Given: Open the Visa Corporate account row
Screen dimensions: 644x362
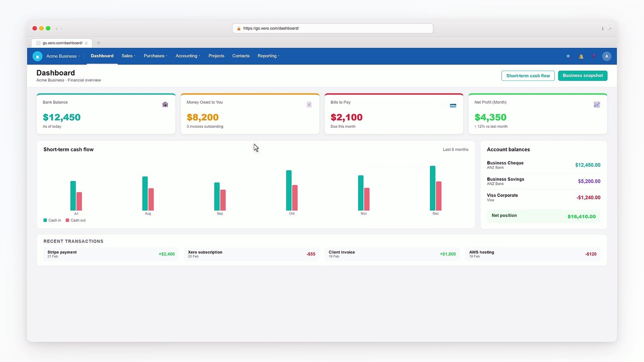Looking at the screenshot, I should coord(543,197).
